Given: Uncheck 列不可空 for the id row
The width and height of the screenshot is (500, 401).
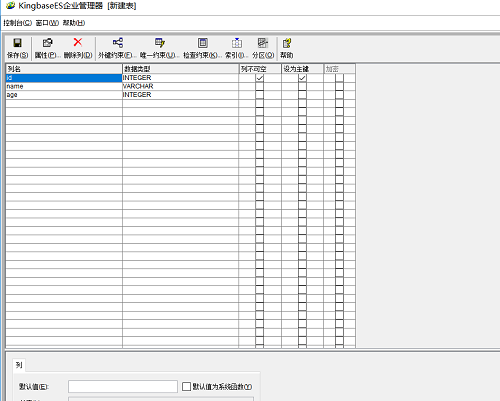Looking at the screenshot, I should tap(260, 78).
